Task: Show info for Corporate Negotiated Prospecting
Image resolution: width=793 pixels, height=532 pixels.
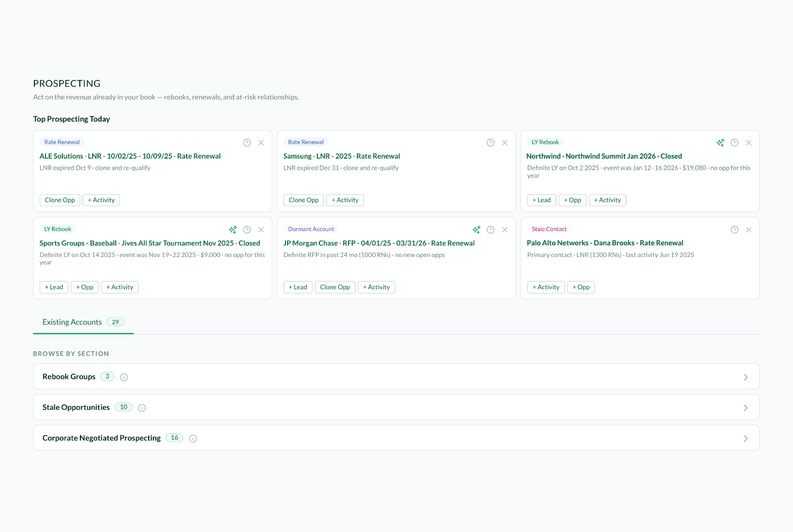Action: coord(193,438)
